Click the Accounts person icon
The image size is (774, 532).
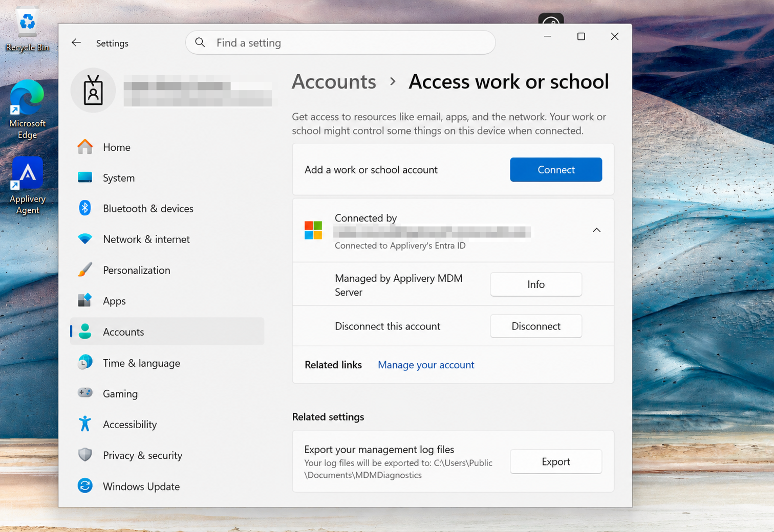pyautogui.click(x=85, y=331)
